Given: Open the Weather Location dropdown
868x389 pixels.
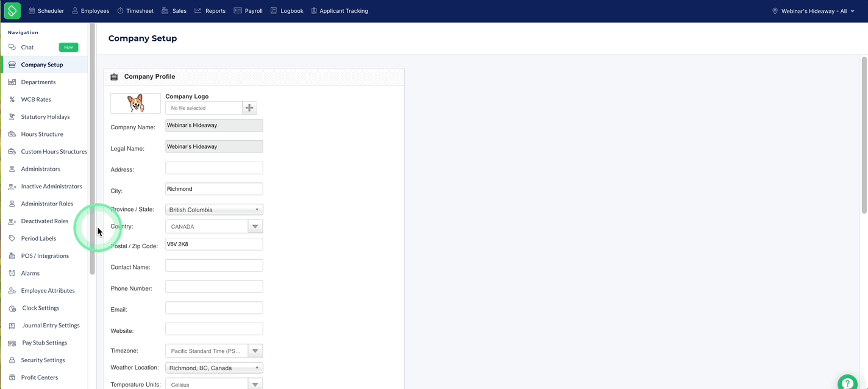Looking at the screenshot, I should pos(214,368).
